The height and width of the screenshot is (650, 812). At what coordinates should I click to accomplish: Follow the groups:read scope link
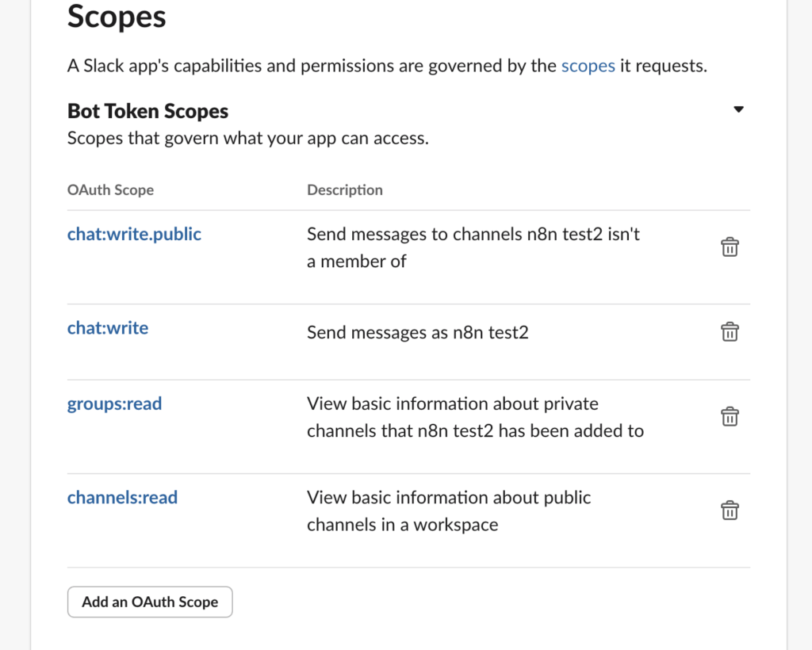tap(114, 404)
